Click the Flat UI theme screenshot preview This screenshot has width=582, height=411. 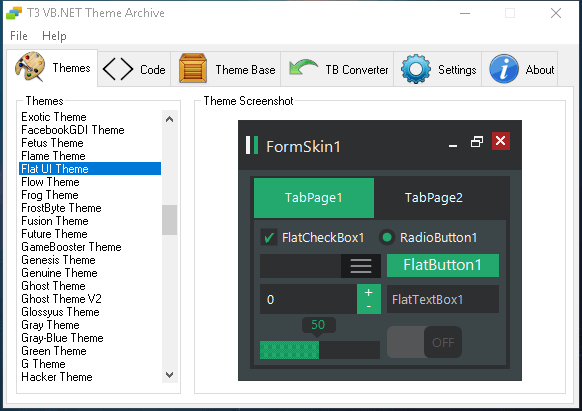click(x=380, y=250)
